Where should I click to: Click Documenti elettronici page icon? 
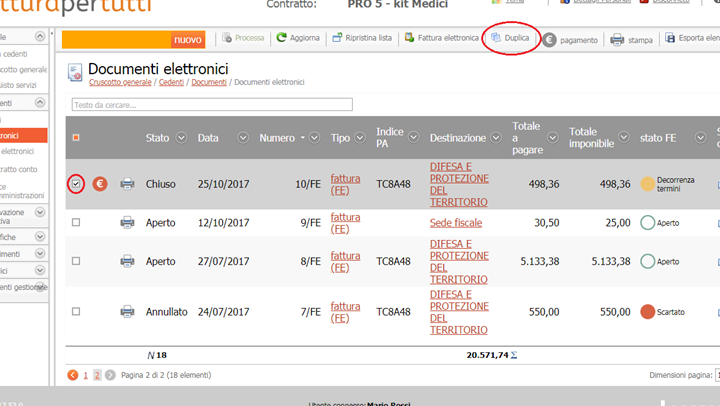click(75, 72)
